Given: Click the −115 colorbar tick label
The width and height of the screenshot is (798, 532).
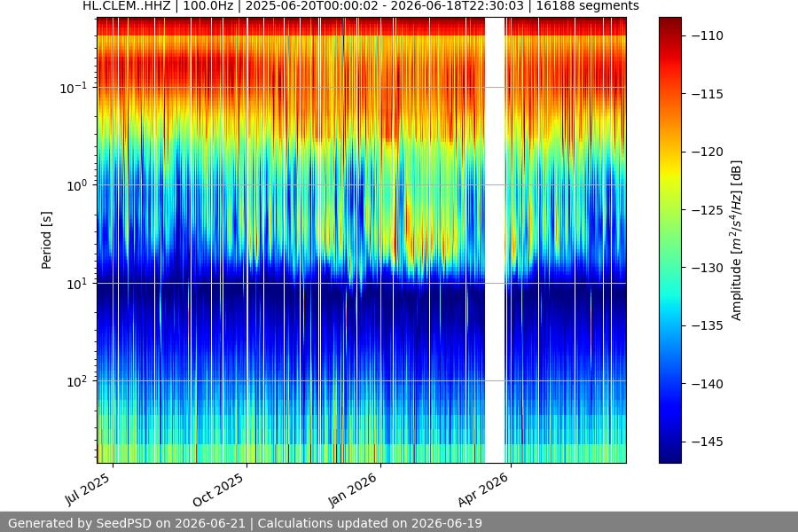Looking at the screenshot, I should click(x=707, y=94).
